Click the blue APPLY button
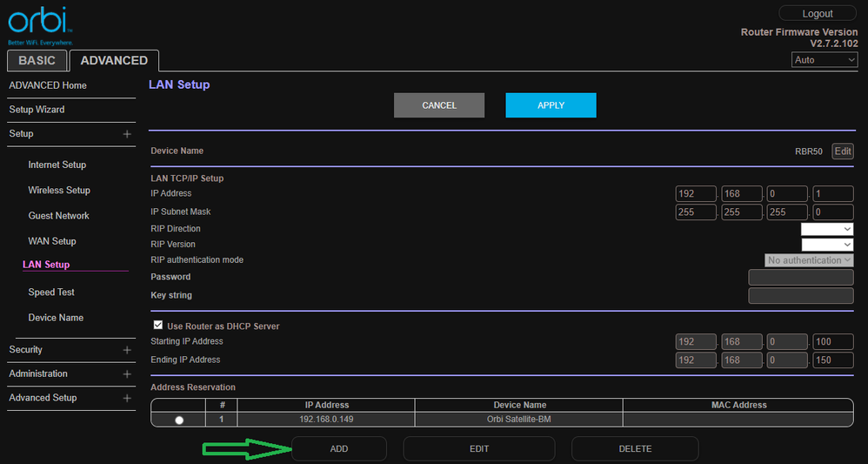 tap(551, 105)
